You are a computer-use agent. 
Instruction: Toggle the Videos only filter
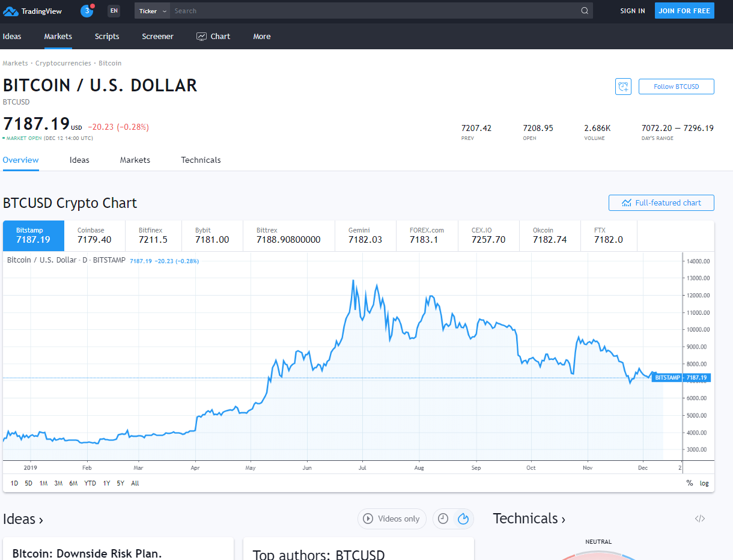[392, 519]
